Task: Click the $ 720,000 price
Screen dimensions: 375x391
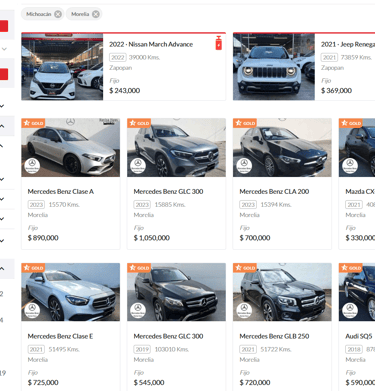Action: (x=255, y=383)
